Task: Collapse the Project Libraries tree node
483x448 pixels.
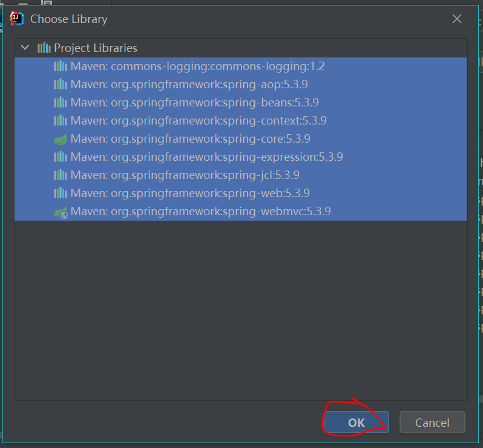Action: [25, 48]
